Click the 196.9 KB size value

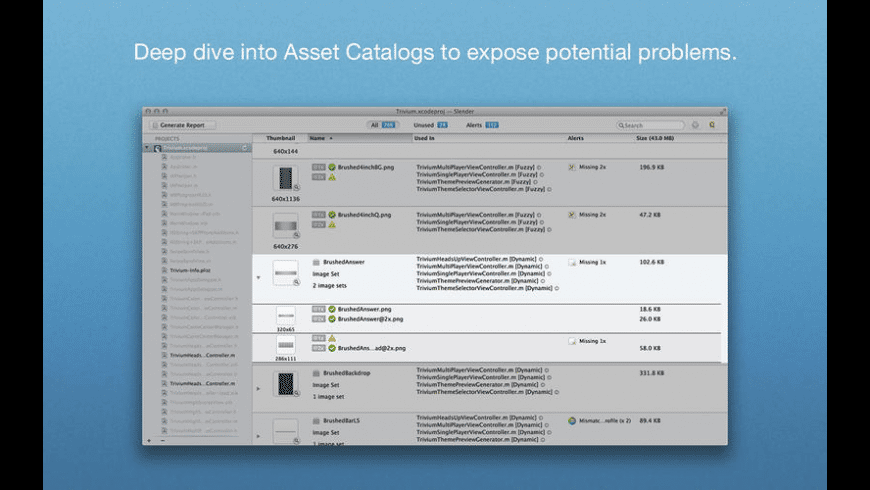click(651, 167)
